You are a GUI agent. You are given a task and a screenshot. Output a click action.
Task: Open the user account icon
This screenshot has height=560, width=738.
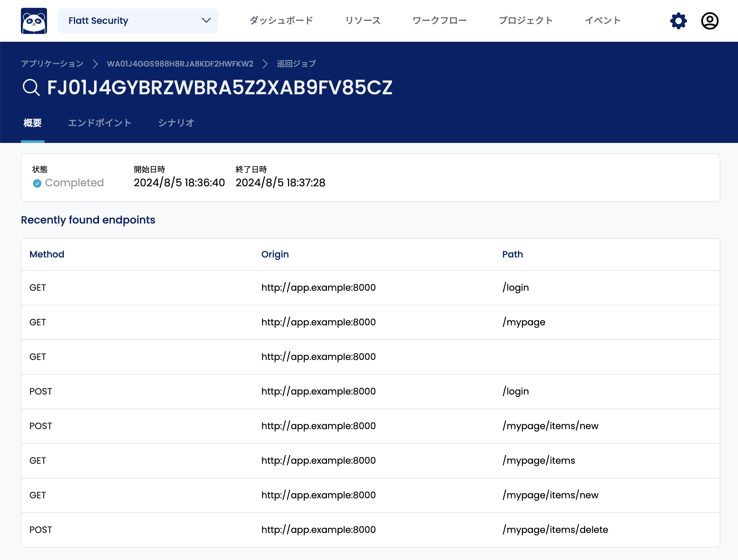(x=710, y=21)
